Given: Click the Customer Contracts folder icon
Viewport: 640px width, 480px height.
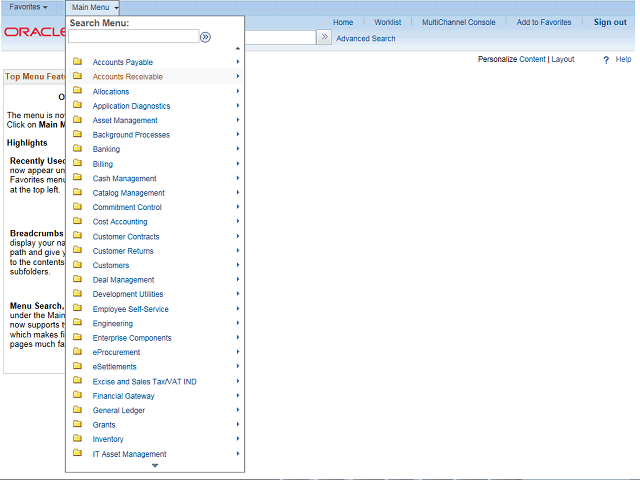Looking at the screenshot, I should point(77,236).
